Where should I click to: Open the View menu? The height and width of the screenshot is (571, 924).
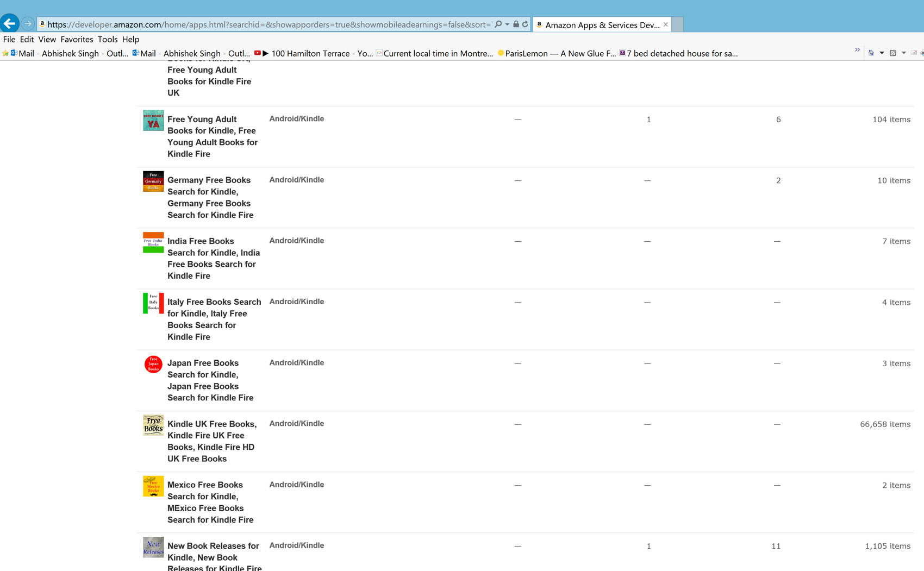tap(47, 39)
